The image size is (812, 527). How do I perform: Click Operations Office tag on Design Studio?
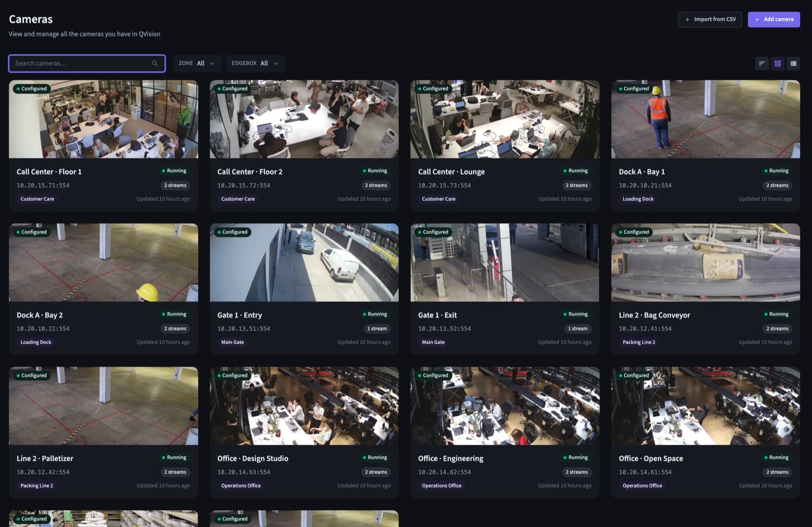[x=241, y=486]
